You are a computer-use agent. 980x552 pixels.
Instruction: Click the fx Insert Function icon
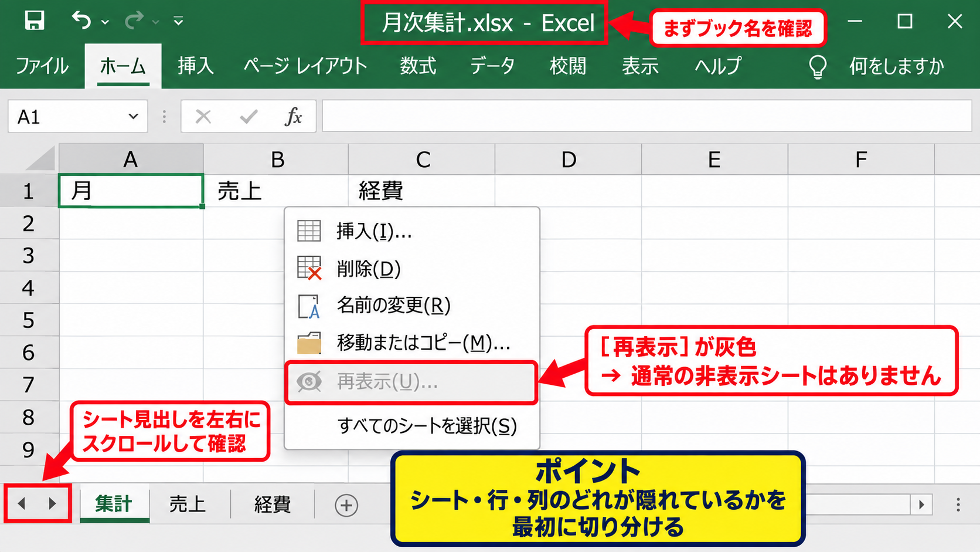point(293,117)
